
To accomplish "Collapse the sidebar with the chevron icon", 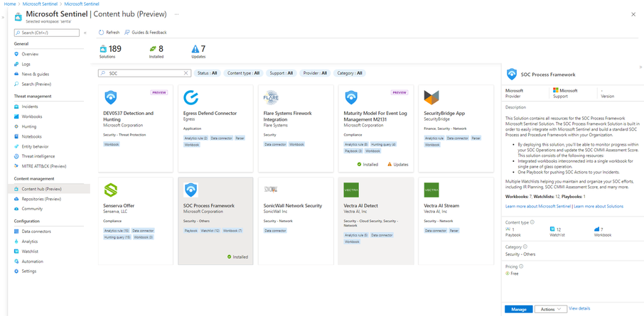I will pyautogui.click(x=85, y=33).
